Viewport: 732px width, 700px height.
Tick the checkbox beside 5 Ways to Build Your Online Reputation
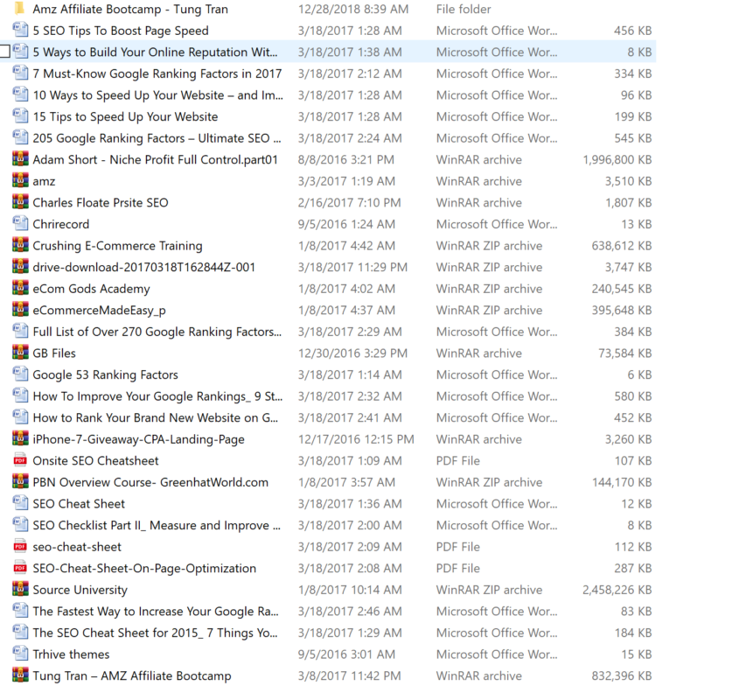click(x=4, y=52)
